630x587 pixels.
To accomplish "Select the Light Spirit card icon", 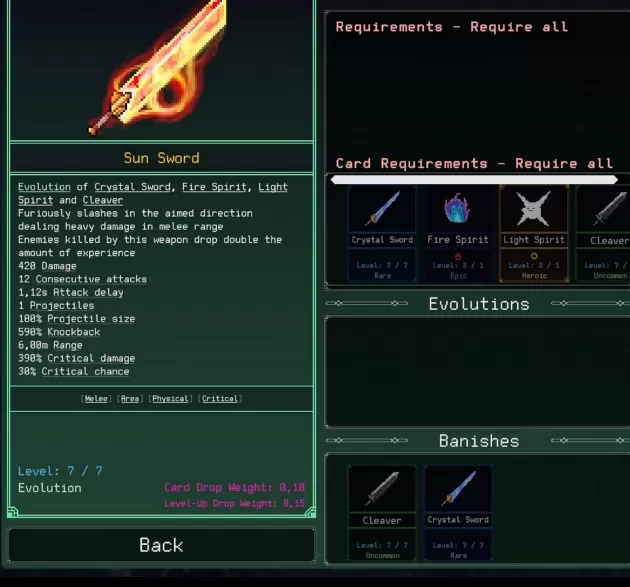I will (x=534, y=209).
